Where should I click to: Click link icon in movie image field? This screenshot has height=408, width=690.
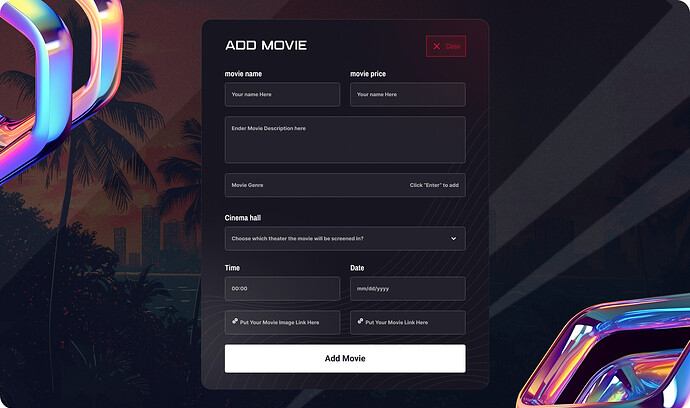pyautogui.click(x=235, y=321)
